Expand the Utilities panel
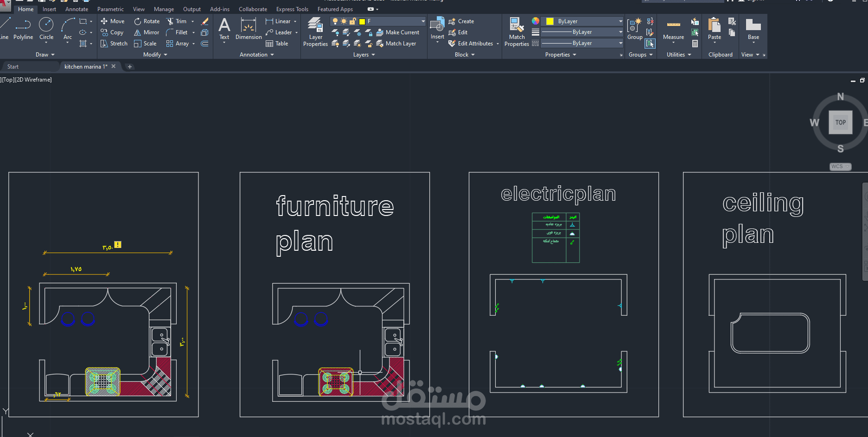Image resolution: width=868 pixels, height=437 pixels. tap(679, 55)
